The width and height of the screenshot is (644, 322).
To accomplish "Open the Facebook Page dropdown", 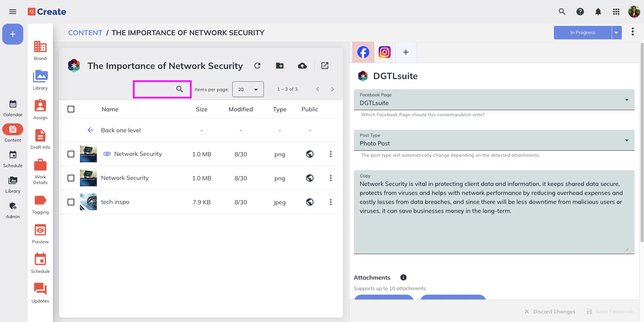I will (494, 100).
